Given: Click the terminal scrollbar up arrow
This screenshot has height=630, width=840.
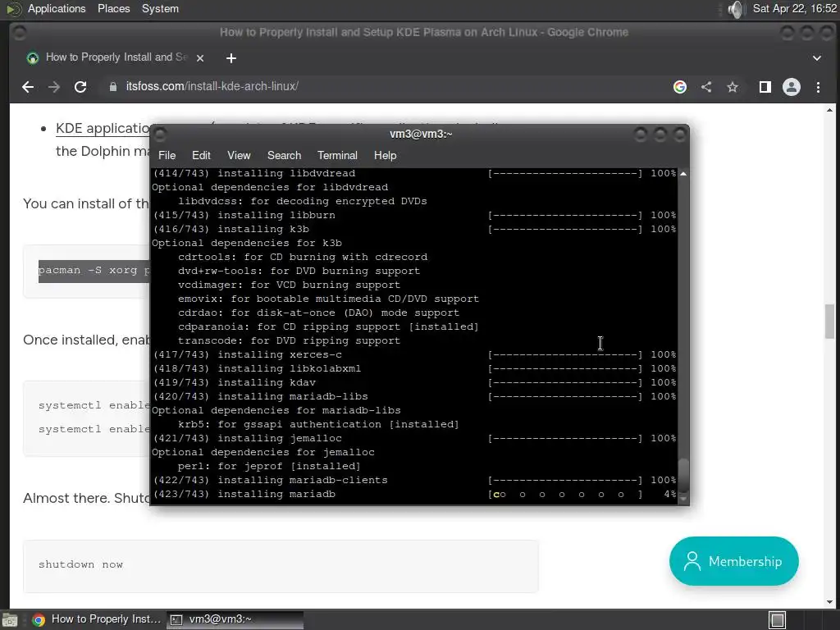Looking at the screenshot, I should 683,174.
